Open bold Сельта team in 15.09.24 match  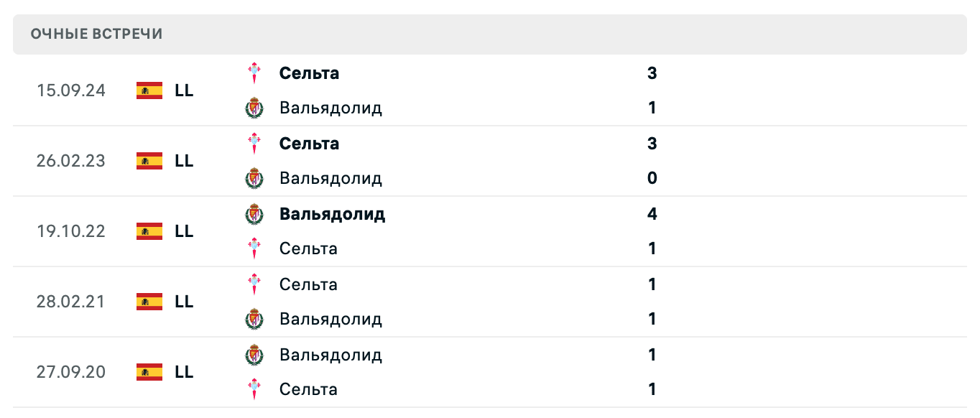[x=309, y=73]
